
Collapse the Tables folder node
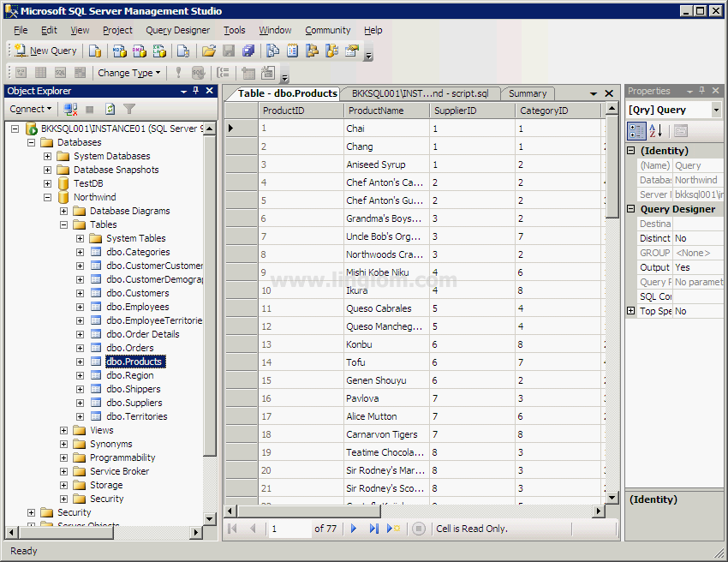pos(63,224)
